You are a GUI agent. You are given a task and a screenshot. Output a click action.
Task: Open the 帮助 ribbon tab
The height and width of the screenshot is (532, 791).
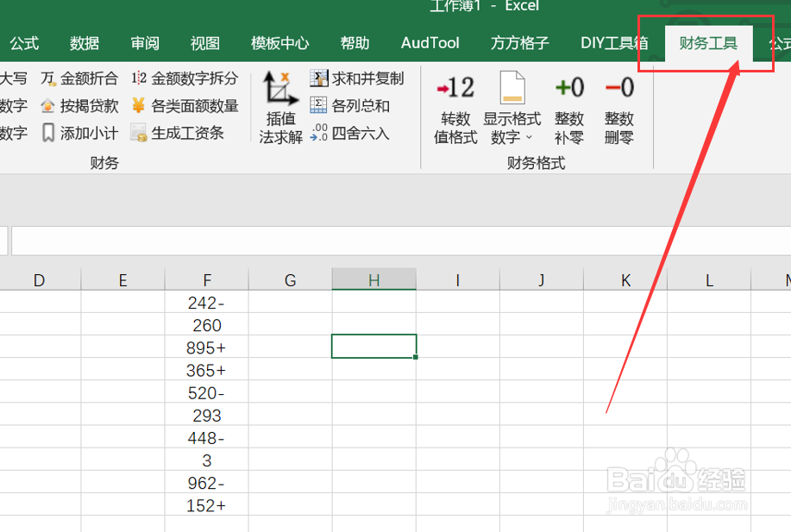[355, 42]
